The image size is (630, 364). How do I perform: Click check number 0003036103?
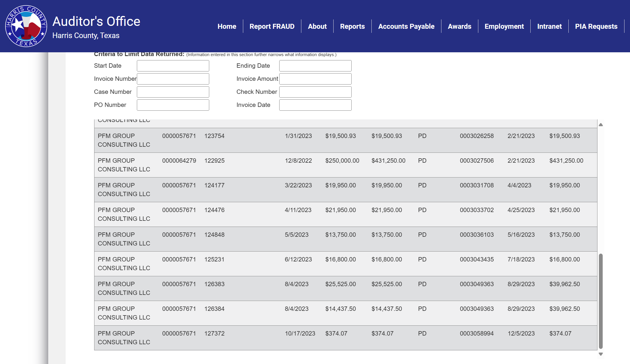tap(477, 235)
